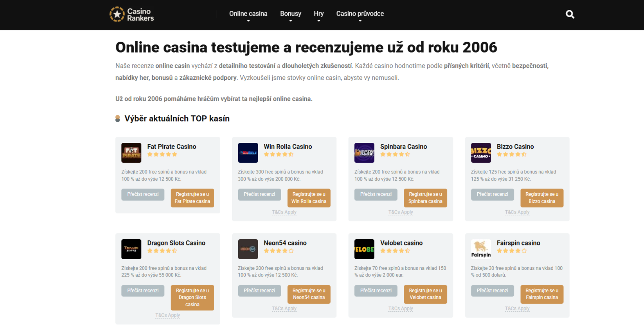Expand the Bonusy dropdown arrow
The height and width of the screenshot is (328, 644).
290,21
